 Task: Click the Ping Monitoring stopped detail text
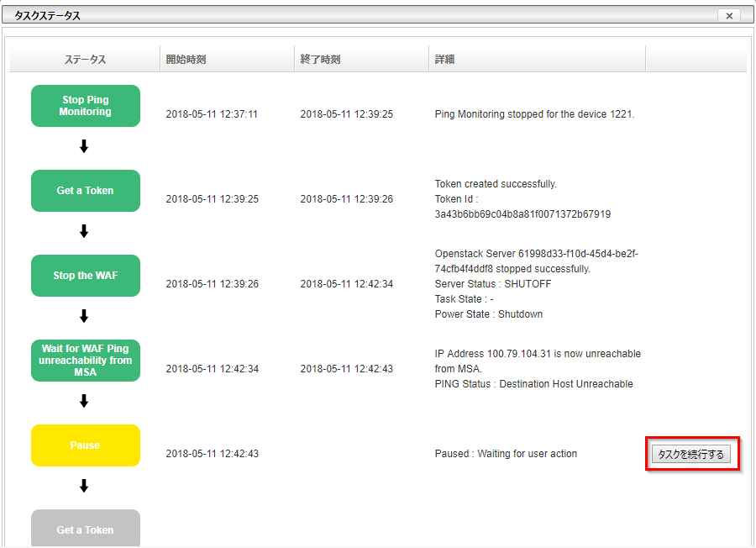pyautogui.click(x=535, y=114)
